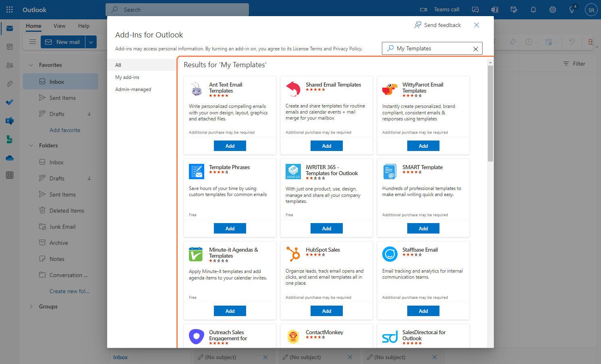Image resolution: width=601 pixels, height=364 pixels.
Task: Open the tips lightbulb icon
Action: (x=572, y=10)
